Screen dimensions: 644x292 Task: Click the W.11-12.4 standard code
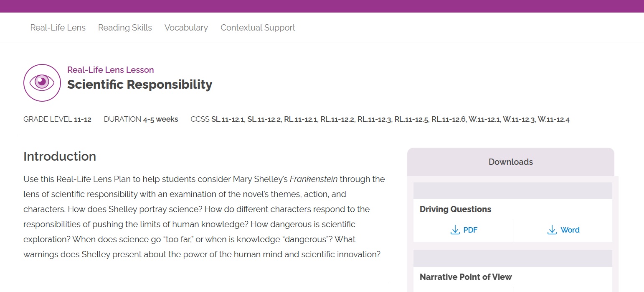553,120
